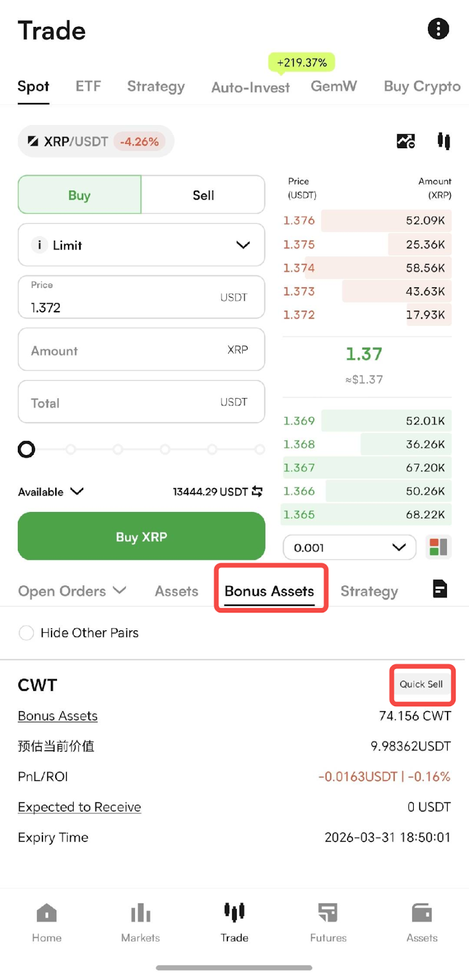This screenshot has width=469, height=980.
Task: Open the candlestick chart icon
Action: (x=444, y=141)
